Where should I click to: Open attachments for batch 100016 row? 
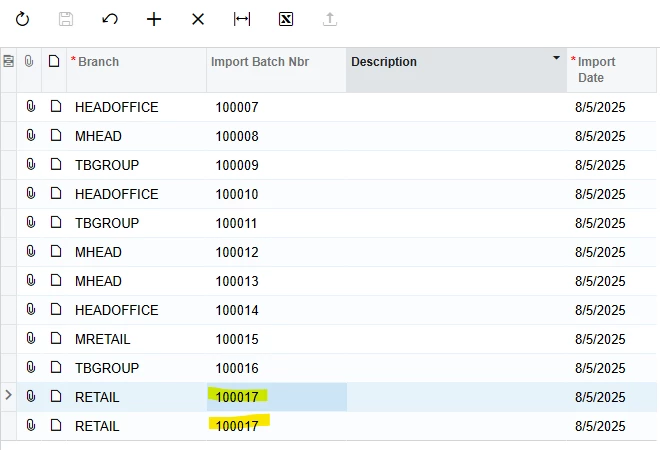pos(31,367)
